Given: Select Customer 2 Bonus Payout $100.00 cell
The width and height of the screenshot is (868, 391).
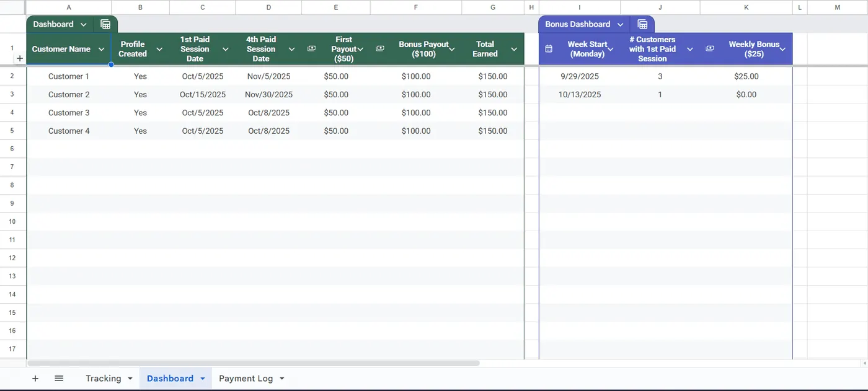Looking at the screenshot, I should point(415,95).
